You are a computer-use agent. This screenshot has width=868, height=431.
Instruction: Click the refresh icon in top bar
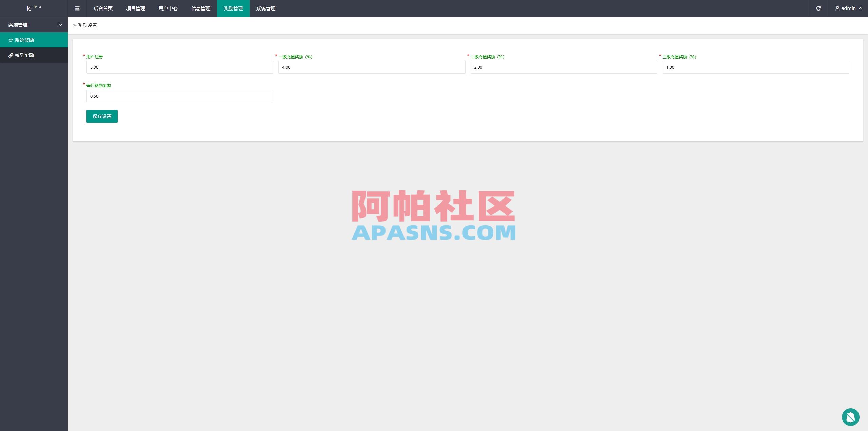tap(818, 8)
